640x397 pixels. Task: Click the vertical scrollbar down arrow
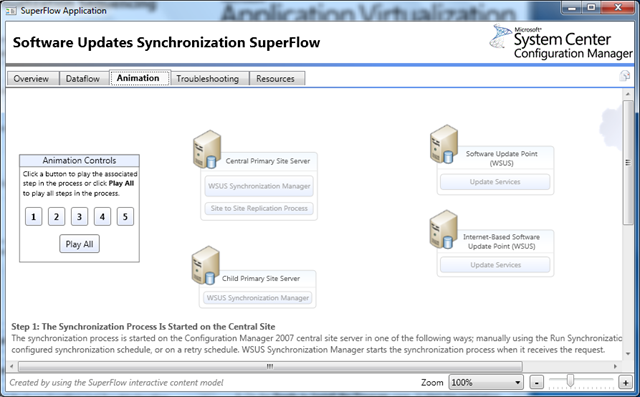(x=628, y=354)
